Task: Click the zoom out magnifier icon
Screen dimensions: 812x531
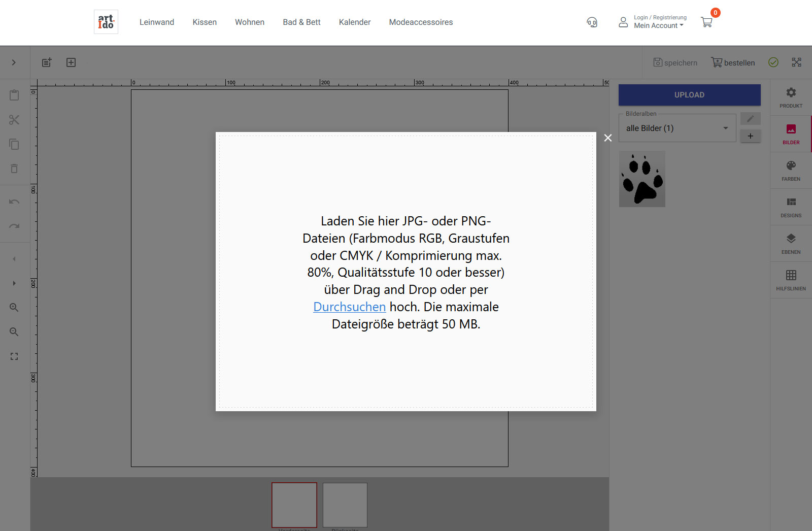Action: click(14, 332)
